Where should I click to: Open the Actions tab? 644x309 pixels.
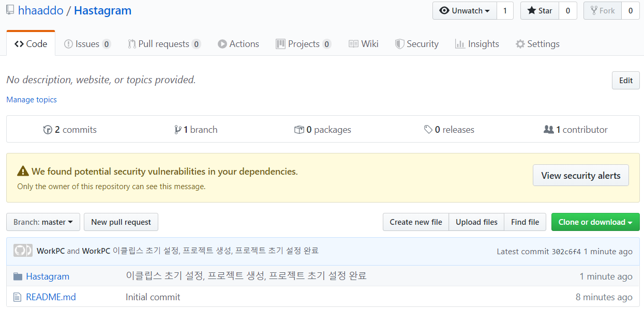pos(238,44)
